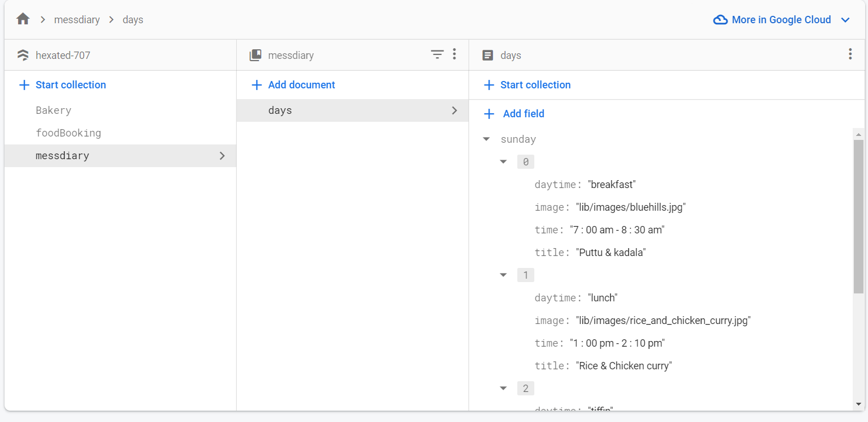Collapse the sunday field

point(486,139)
